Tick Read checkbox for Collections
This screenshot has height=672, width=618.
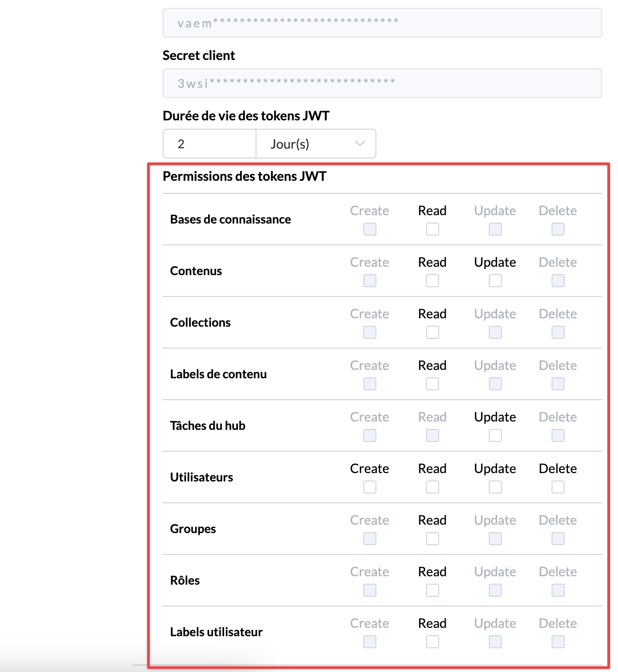432,332
